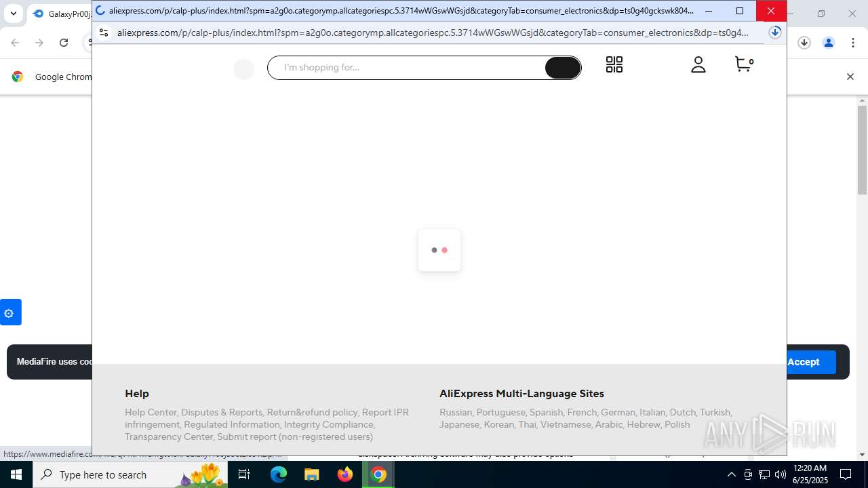Screen dimensions: 868x488
Task: Switch to German language site
Action: 618,412
